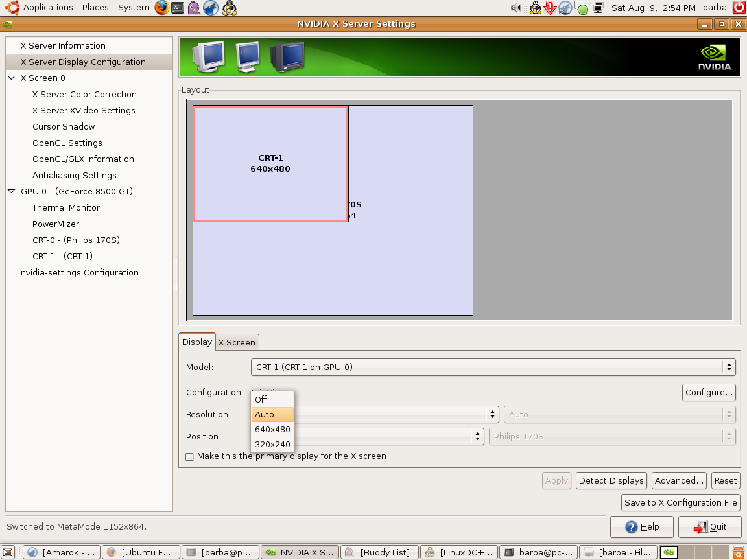Viewport: 747px width, 560px height.
Task: Click the Reset button
Action: [725, 480]
